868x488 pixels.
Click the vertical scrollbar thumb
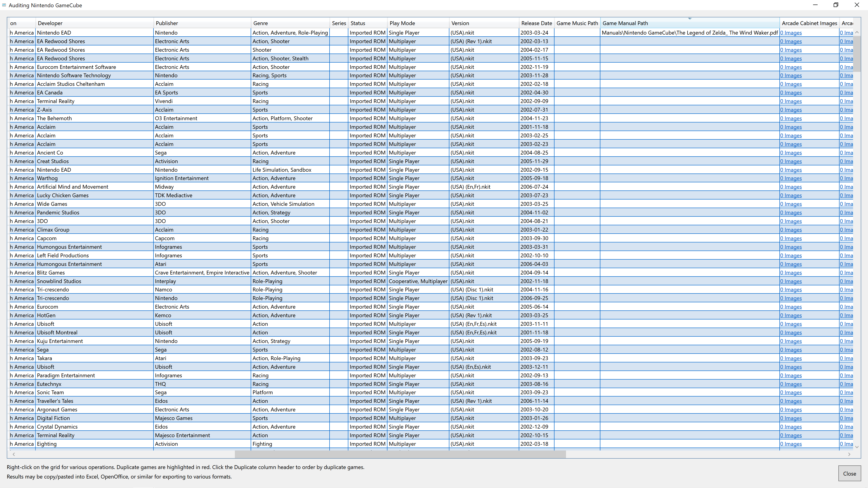pos(857,54)
